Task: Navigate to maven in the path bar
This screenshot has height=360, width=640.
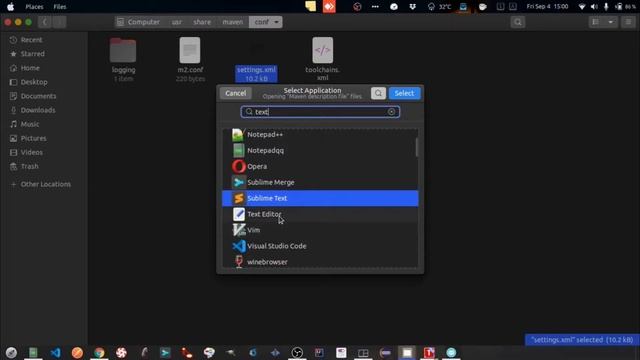Action: coord(233,22)
